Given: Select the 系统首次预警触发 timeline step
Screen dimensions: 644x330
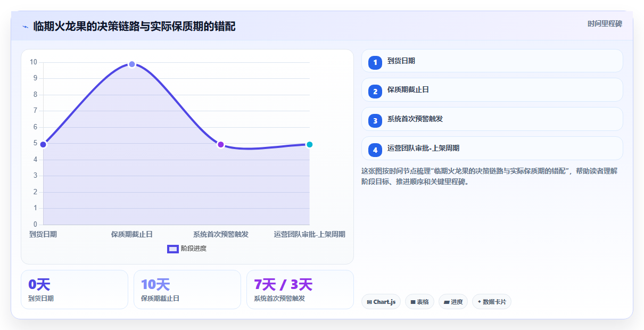Looking at the screenshot, I should point(492,119).
